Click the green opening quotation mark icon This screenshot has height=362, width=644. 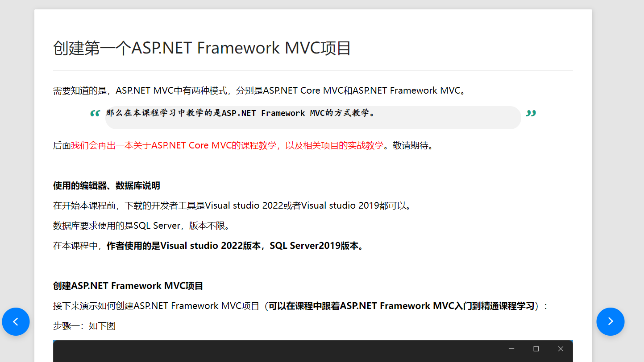click(x=95, y=114)
